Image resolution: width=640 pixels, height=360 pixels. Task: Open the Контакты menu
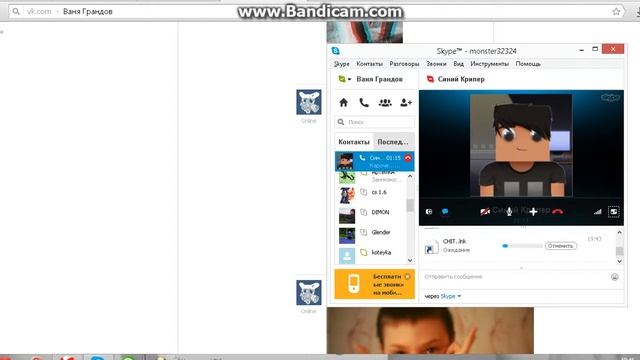(369, 64)
